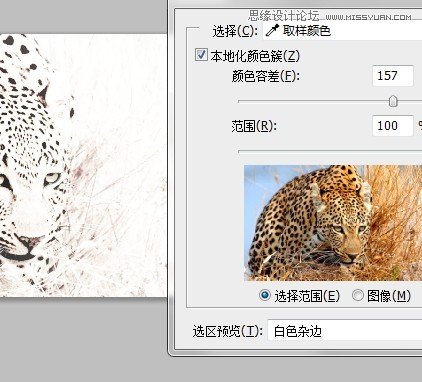Click the 范围 value field showing 100
422x382 pixels.
pyautogui.click(x=393, y=126)
